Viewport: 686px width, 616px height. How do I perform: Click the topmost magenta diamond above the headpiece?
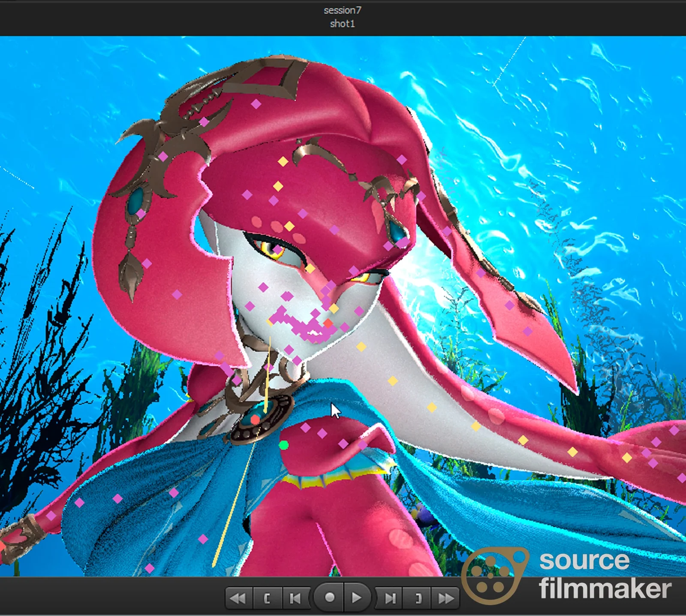pyautogui.click(x=256, y=104)
